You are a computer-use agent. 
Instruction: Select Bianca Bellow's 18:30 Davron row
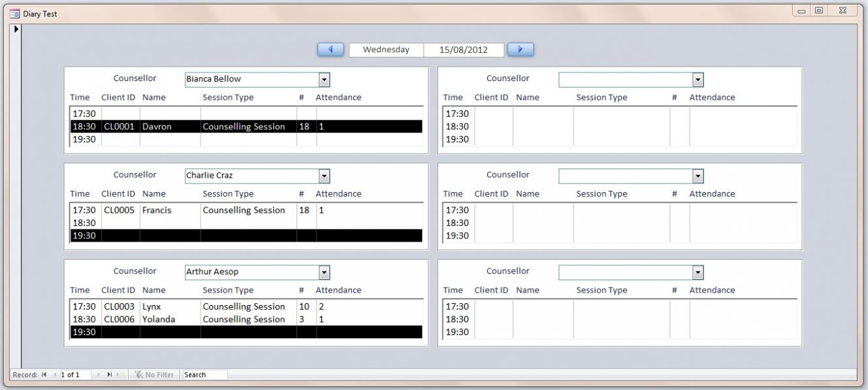coord(246,127)
